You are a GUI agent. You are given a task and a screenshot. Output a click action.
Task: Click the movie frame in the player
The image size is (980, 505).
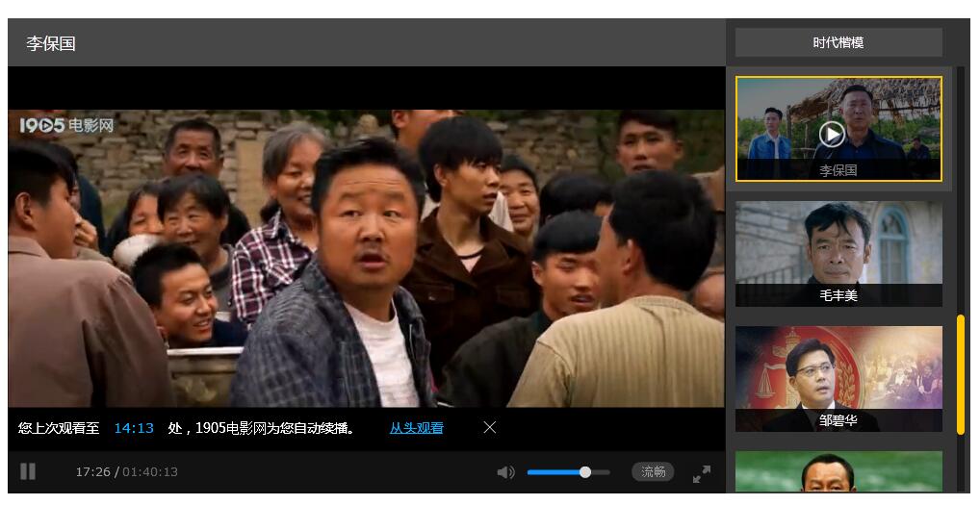(366, 259)
